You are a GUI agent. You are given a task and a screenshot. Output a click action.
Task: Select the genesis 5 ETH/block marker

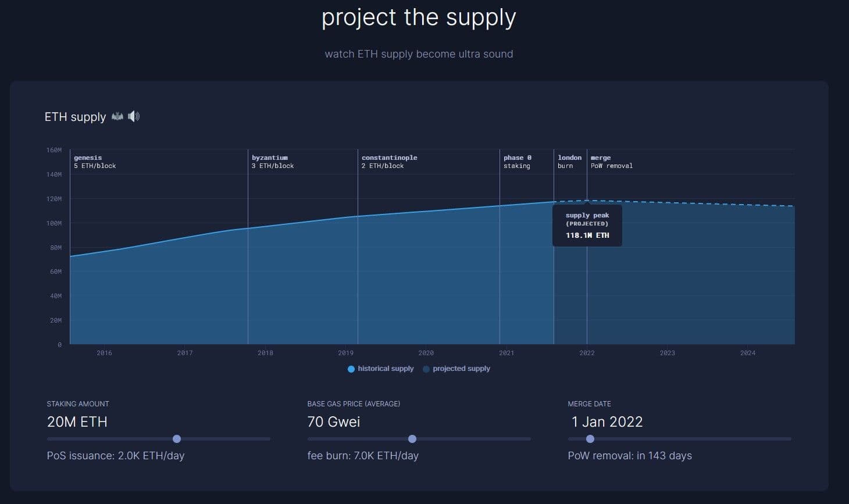click(x=95, y=162)
